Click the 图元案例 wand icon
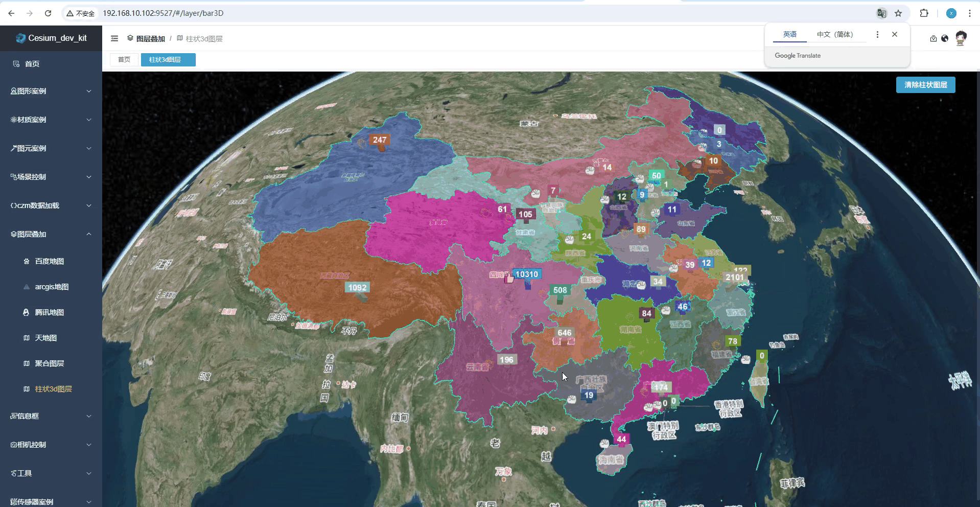This screenshot has height=507, width=980. click(x=14, y=148)
